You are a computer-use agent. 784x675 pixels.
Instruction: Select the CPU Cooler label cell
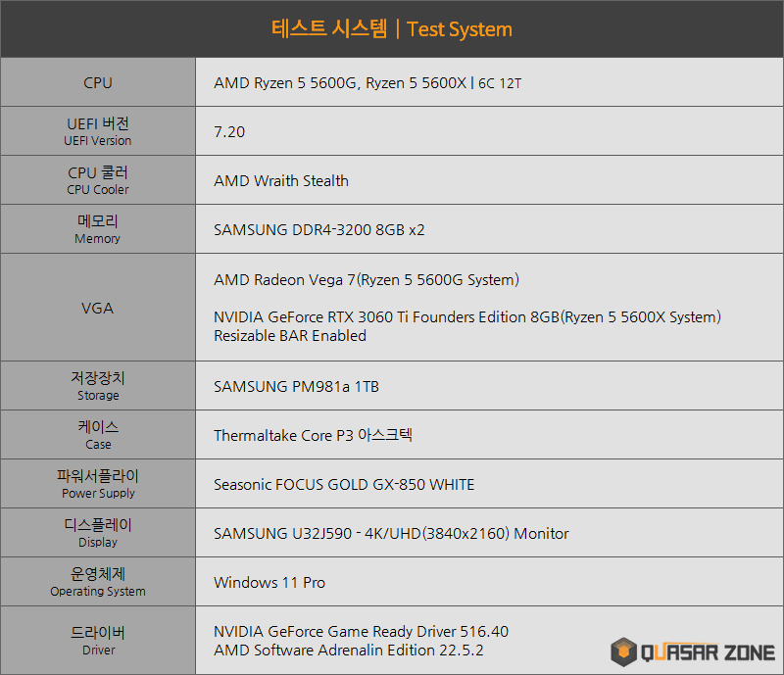pyautogui.click(x=98, y=180)
